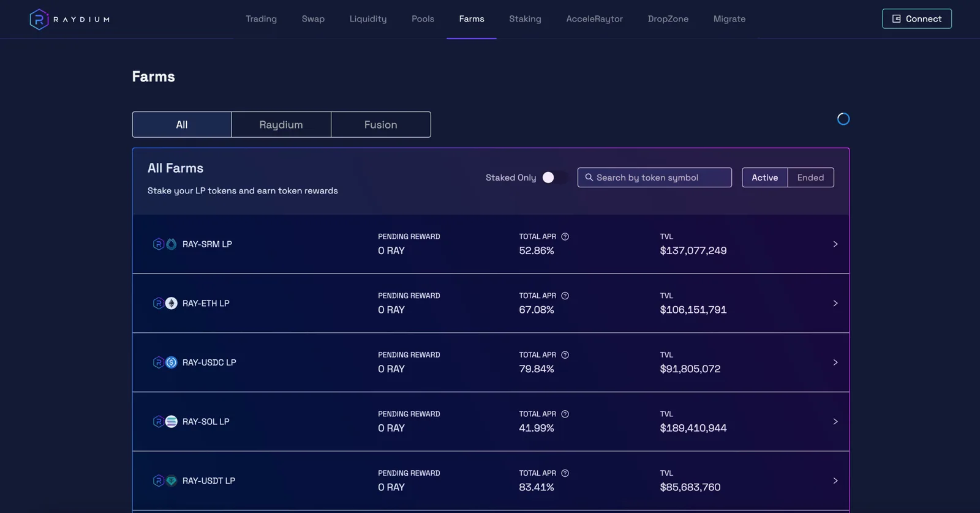Click the $189,410,944 TVL value

[693, 429]
